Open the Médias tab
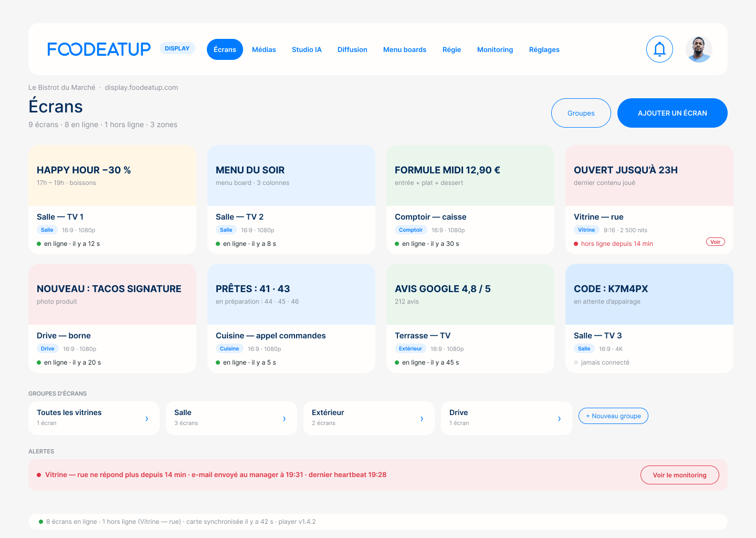Image resolution: width=756 pixels, height=538 pixels. [x=264, y=49]
